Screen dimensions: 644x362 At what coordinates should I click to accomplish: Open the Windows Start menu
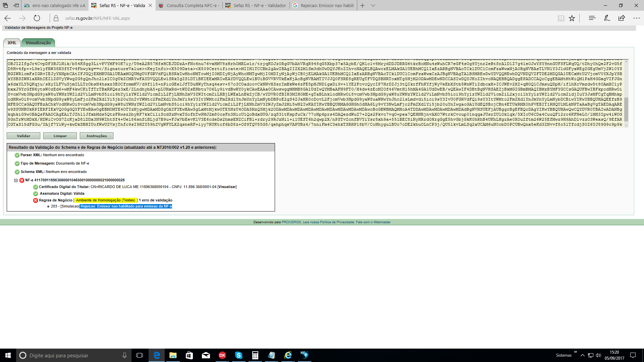(x=8, y=355)
